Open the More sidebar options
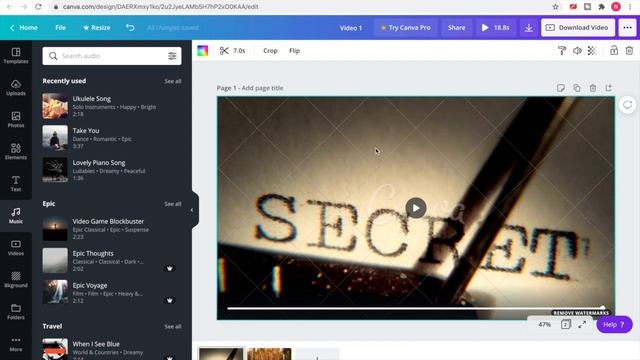 pos(16,344)
